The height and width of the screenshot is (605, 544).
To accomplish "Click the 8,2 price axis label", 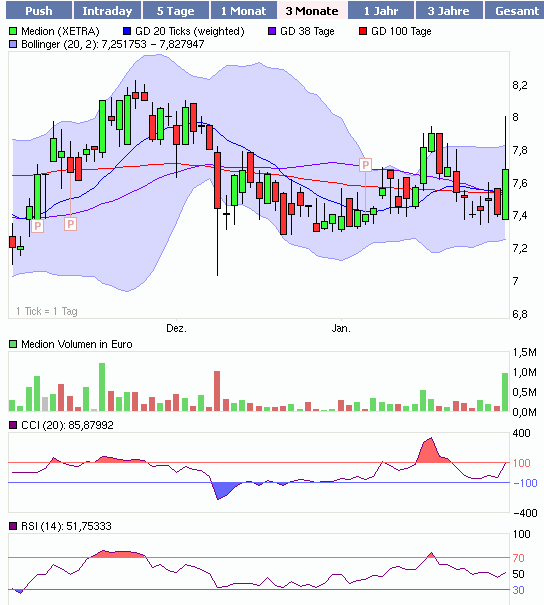I will pos(520,85).
